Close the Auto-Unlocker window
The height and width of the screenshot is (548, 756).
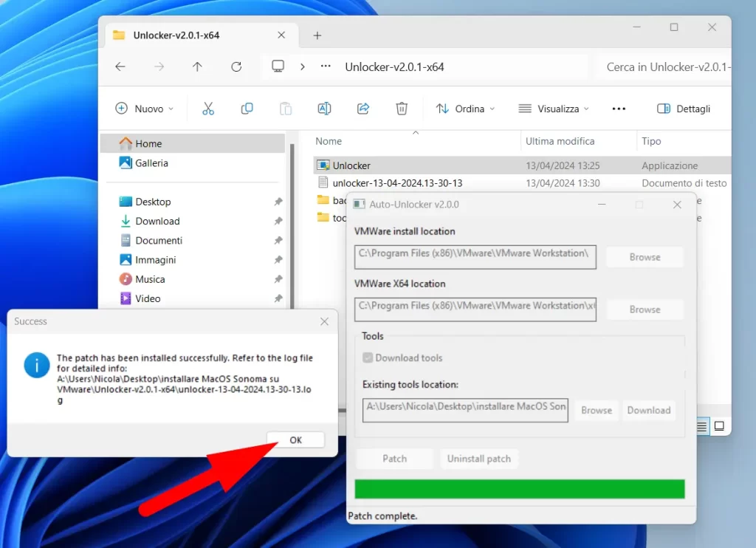pos(677,205)
